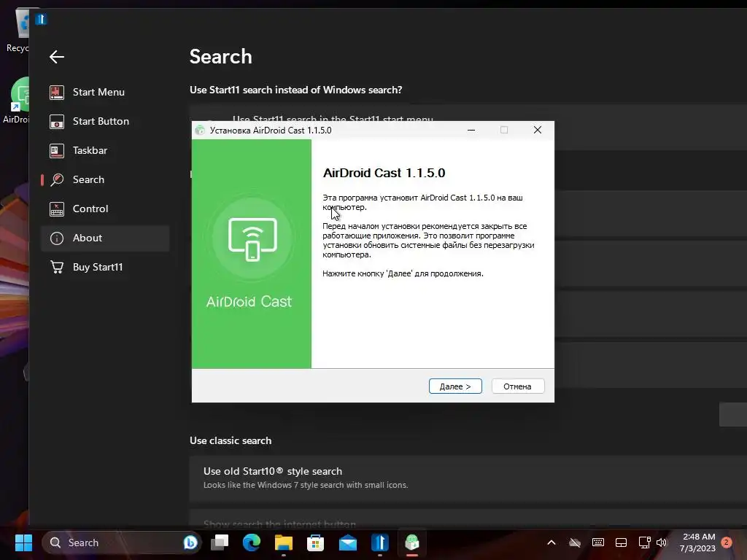Open the volume control in the tray

tap(661, 542)
